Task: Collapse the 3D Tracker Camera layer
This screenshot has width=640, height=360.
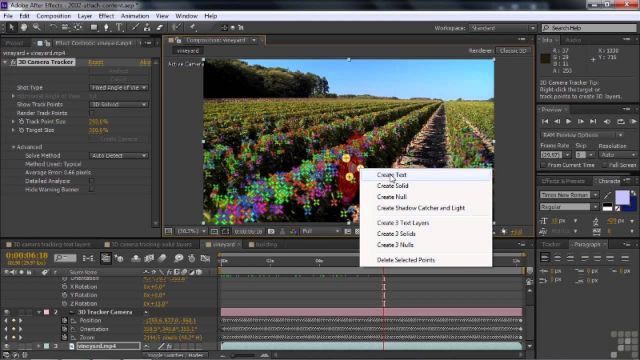Action: [39, 312]
